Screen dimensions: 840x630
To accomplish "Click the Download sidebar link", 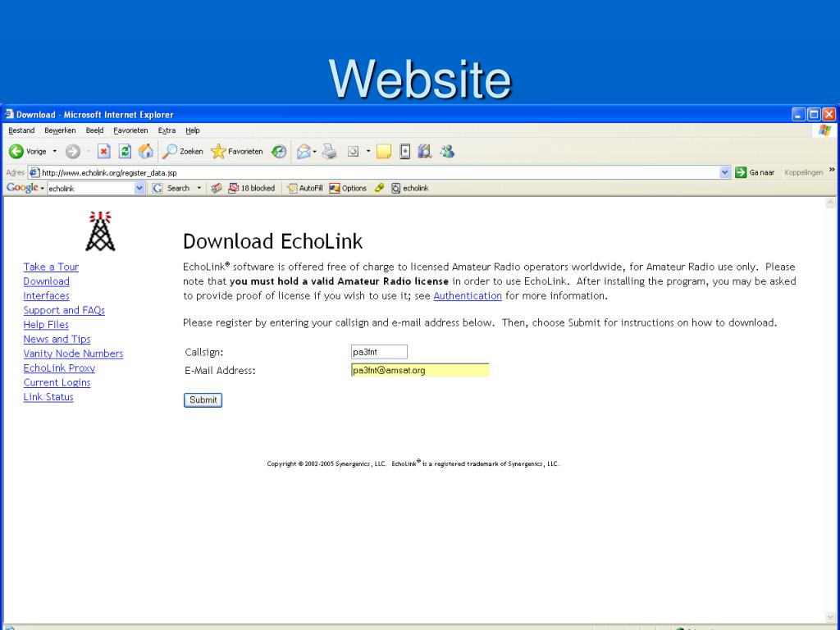I will [46, 281].
